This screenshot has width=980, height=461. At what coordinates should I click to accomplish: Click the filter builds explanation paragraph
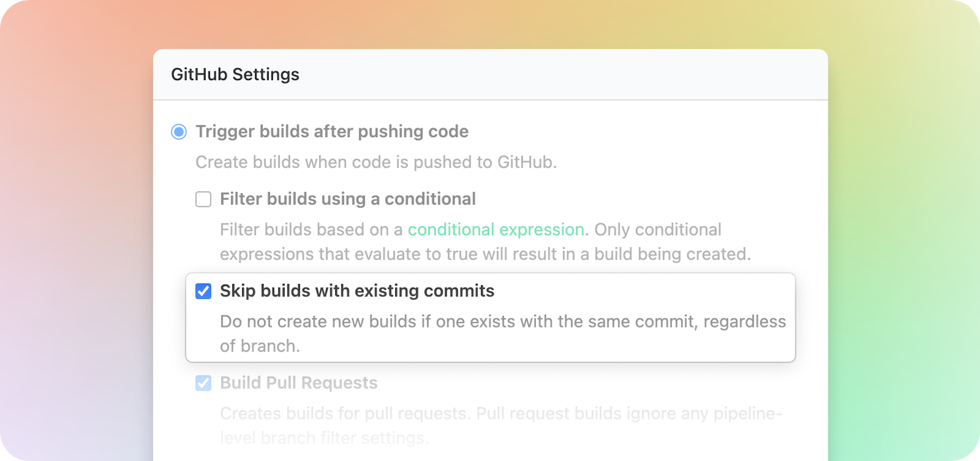[470, 241]
